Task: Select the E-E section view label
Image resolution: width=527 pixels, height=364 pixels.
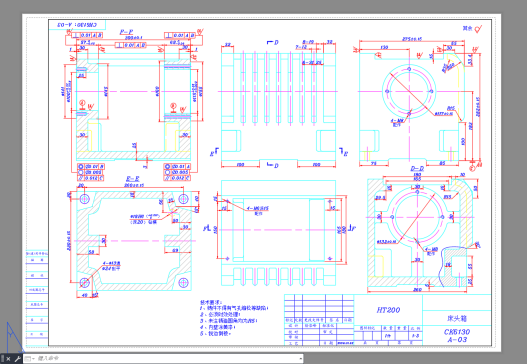Action: point(132,179)
